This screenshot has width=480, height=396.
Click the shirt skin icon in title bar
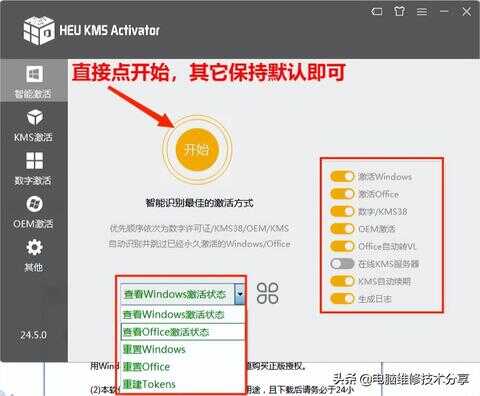coord(399,12)
